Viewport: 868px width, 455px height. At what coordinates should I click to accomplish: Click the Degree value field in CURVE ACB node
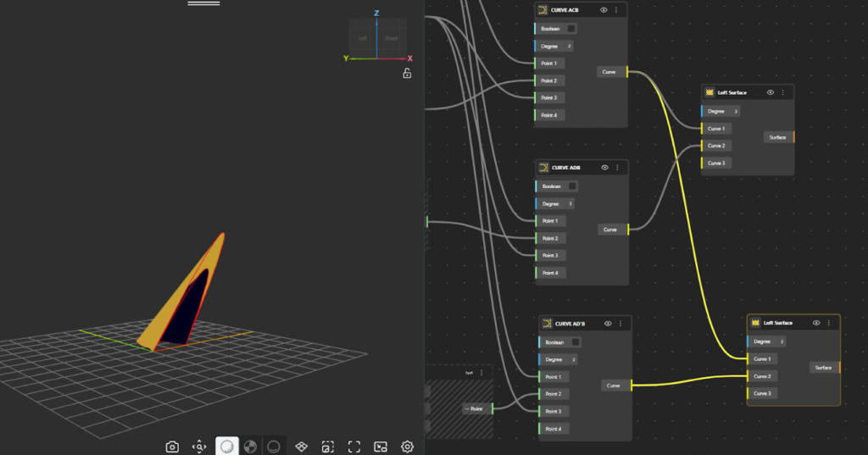tap(569, 46)
